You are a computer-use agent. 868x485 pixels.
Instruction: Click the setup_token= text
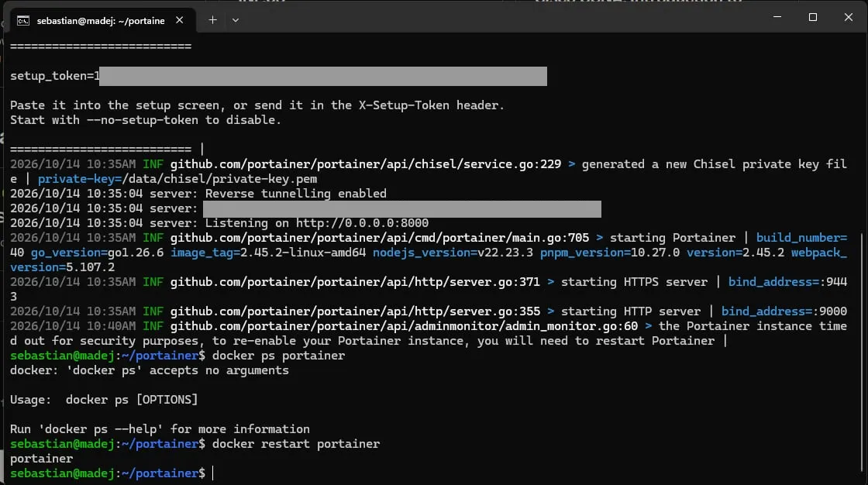click(x=51, y=76)
